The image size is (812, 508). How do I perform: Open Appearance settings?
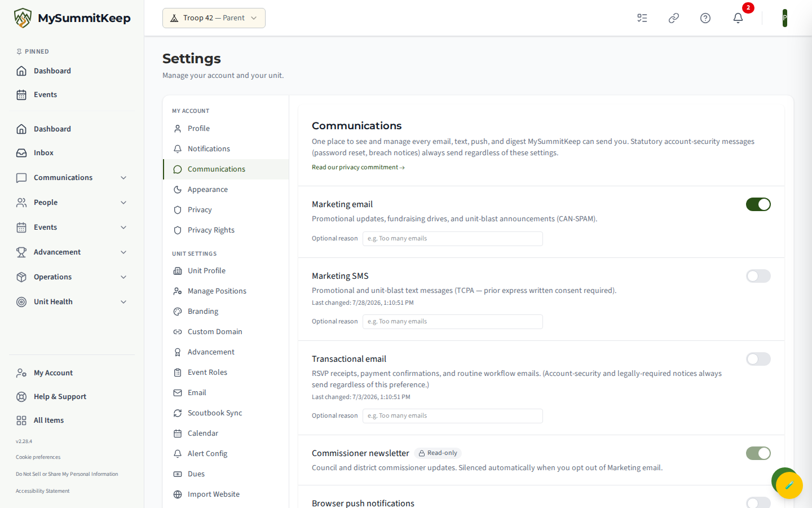226,189
